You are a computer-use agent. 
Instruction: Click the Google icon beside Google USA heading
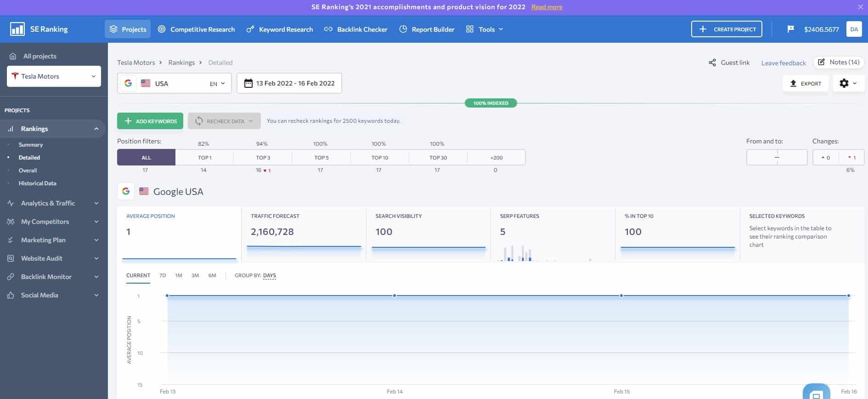point(125,191)
